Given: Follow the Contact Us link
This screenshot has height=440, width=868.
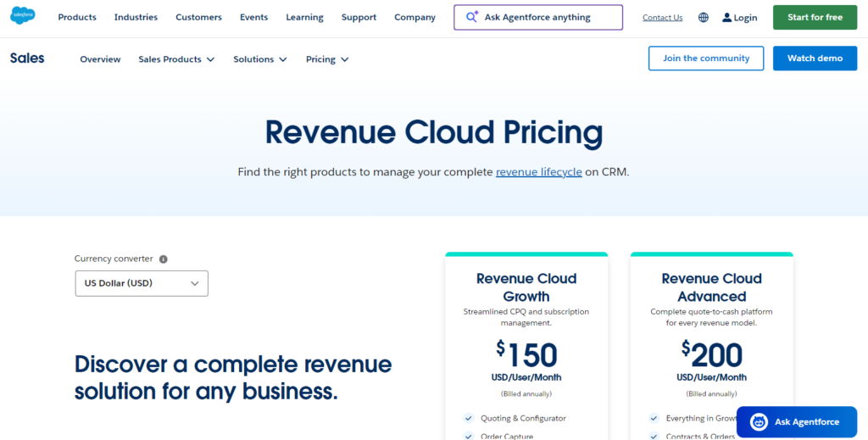Looking at the screenshot, I should tap(663, 18).
